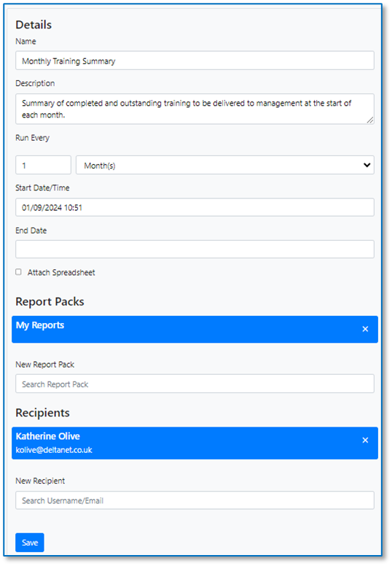The width and height of the screenshot is (392, 566).
Task: Focus the Search Username/Email box
Action: pyautogui.click(x=195, y=500)
